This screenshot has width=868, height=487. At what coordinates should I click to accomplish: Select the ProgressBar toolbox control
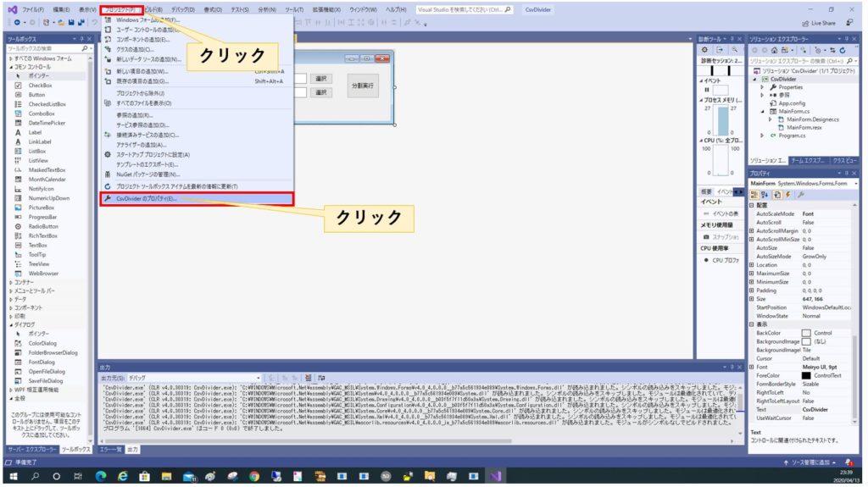(42, 218)
